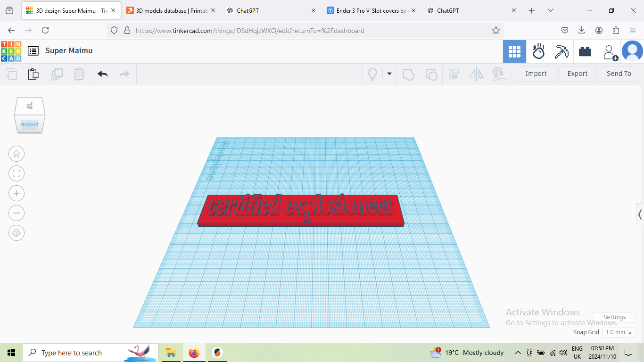644x362 pixels.
Task: Open a new browser tab
Action: pyautogui.click(x=532, y=10)
